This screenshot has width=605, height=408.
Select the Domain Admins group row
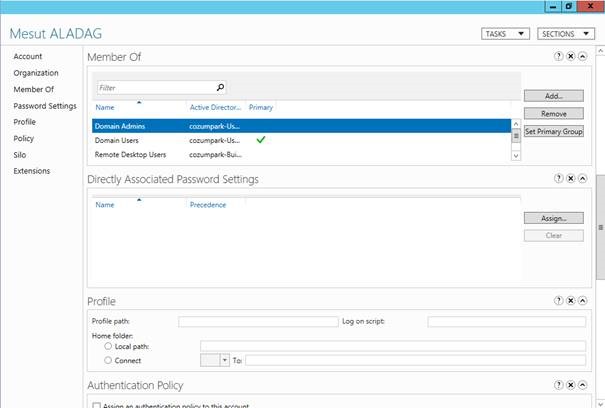[x=301, y=126]
